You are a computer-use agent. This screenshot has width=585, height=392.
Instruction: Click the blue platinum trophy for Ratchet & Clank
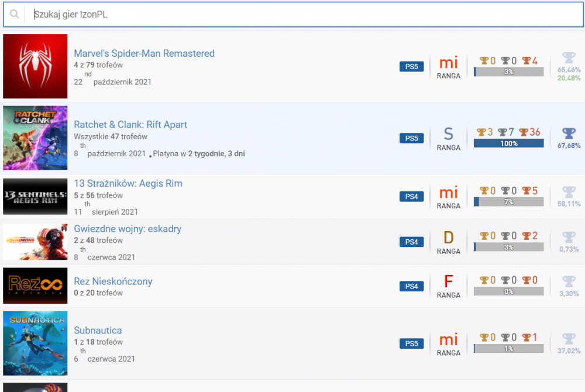click(x=569, y=133)
